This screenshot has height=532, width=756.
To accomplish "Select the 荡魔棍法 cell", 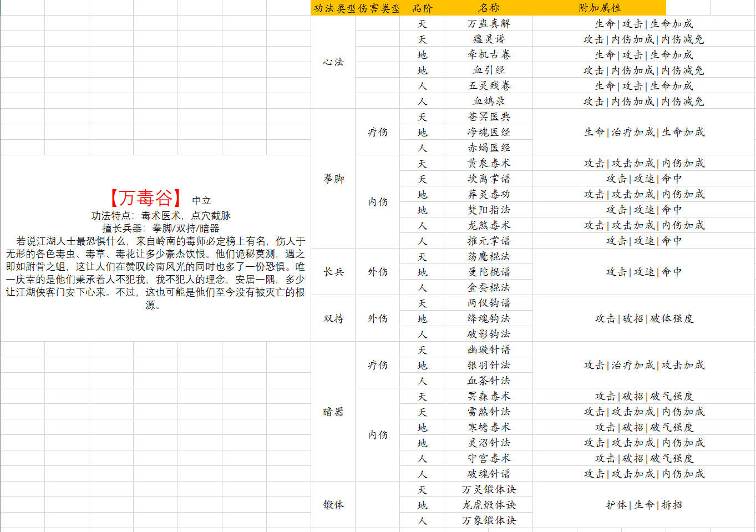I will (489, 256).
